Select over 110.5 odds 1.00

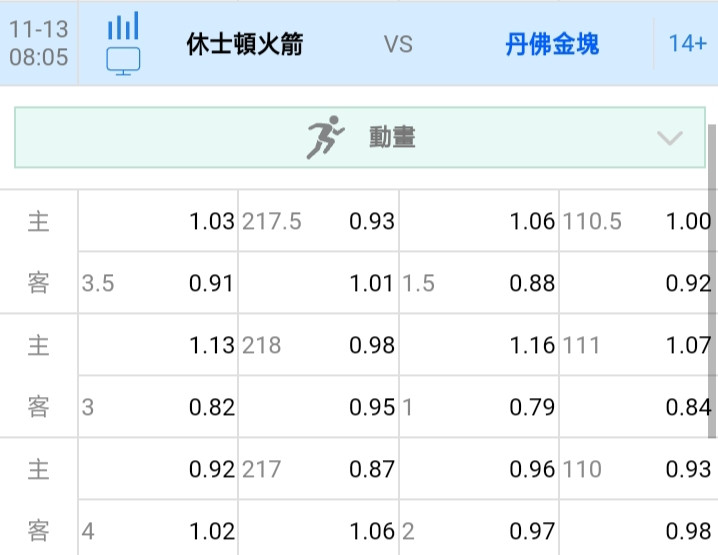pyautogui.click(x=688, y=222)
